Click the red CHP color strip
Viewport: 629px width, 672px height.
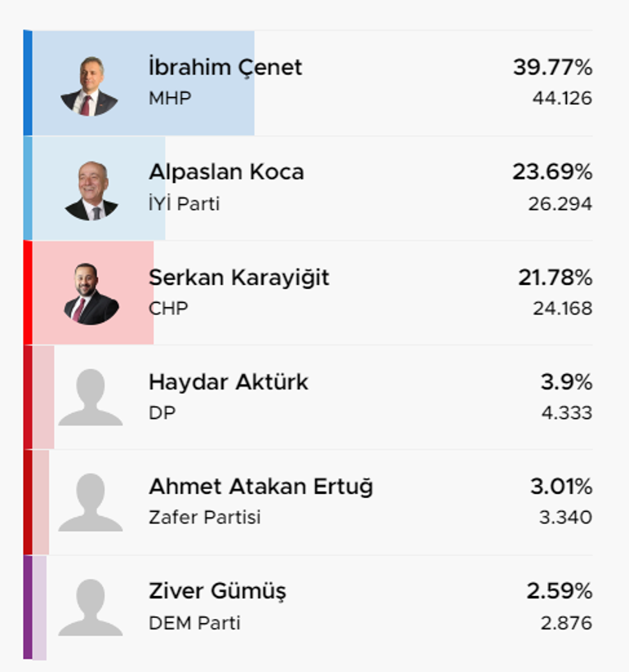coord(28,292)
